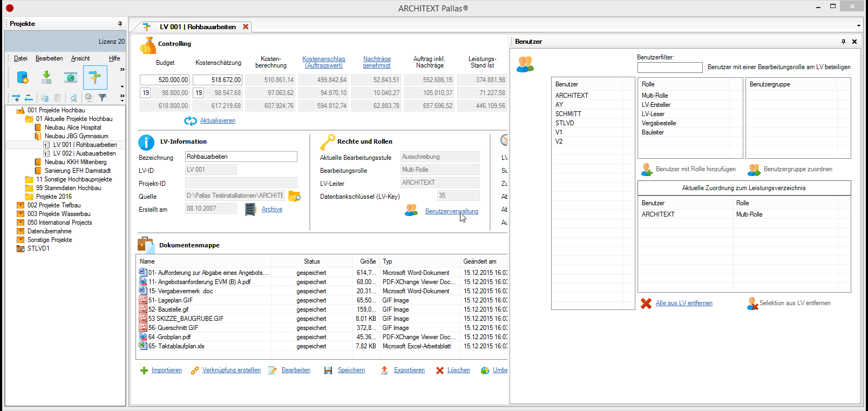Open the Datei menu
868x411 pixels.
click(x=21, y=58)
